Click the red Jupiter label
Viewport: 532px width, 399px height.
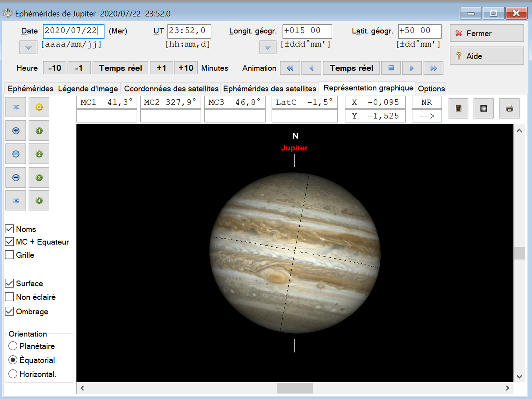pos(294,148)
